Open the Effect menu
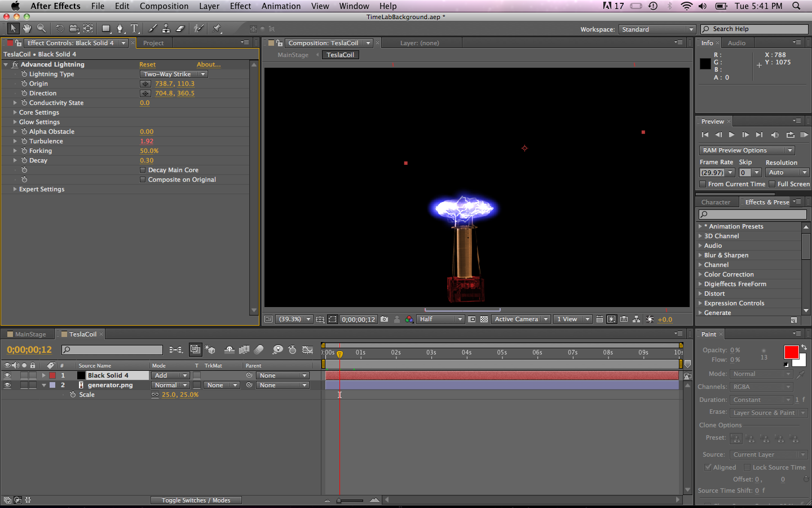Screen dimensions: 812x508 click(240, 6)
